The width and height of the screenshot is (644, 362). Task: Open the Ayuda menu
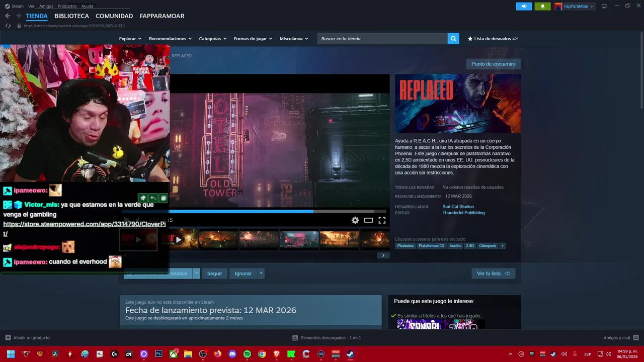[x=87, y=6]
